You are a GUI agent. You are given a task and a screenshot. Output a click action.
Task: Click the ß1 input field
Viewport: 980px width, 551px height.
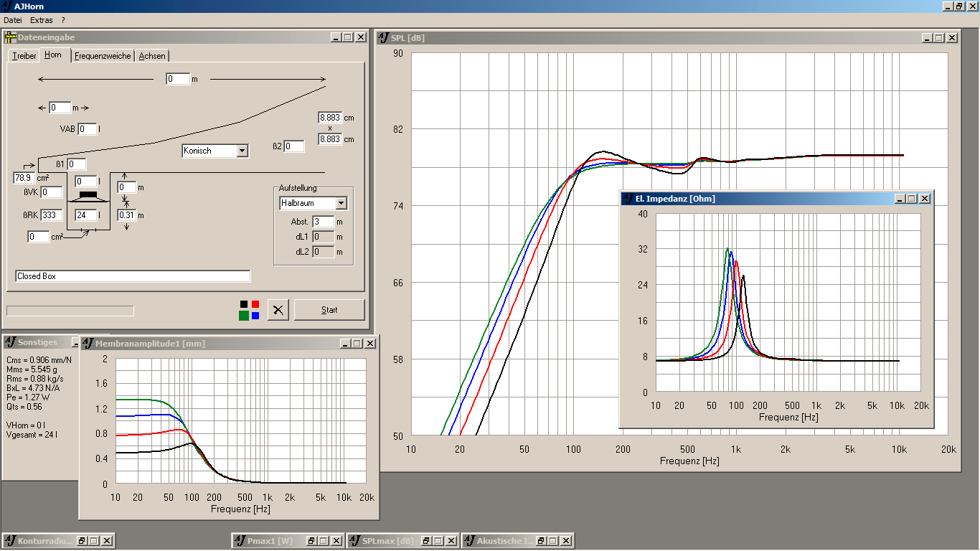tap(77, 164)
